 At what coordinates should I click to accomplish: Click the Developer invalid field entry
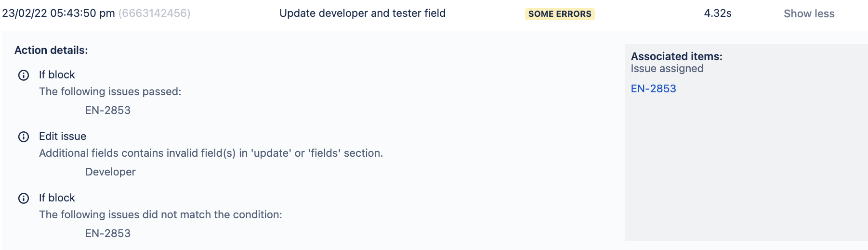(x=110, y=172)
